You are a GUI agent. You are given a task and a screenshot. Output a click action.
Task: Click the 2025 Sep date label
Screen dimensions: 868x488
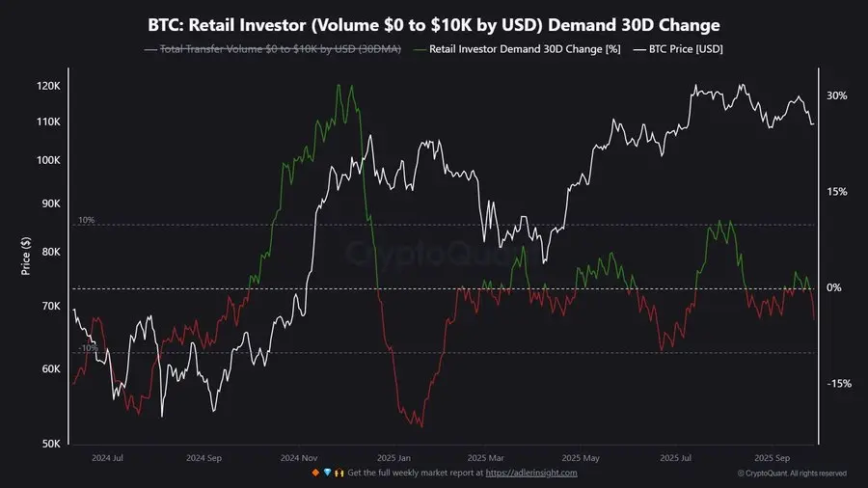[772, 458]
